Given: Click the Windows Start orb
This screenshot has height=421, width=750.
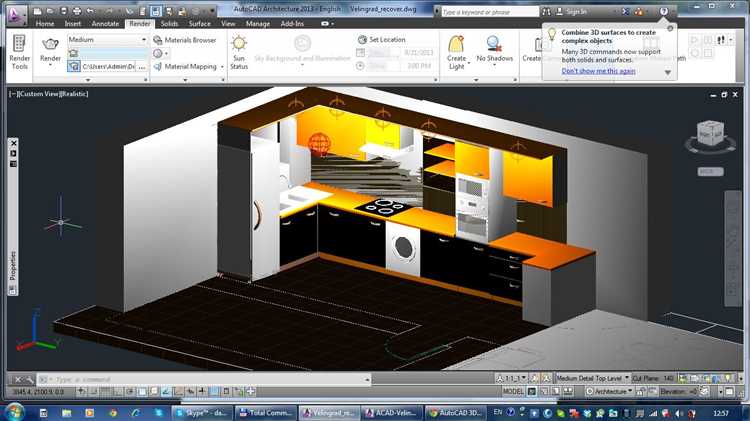Looking at the screenshot, I should point(15,412).
